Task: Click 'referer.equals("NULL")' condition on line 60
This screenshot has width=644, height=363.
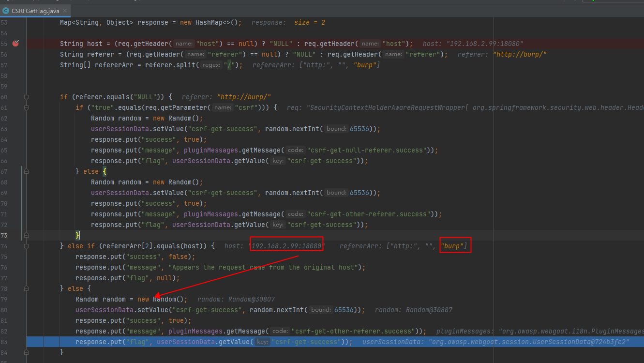Action: pyautogui.click(x=118, y=97)
